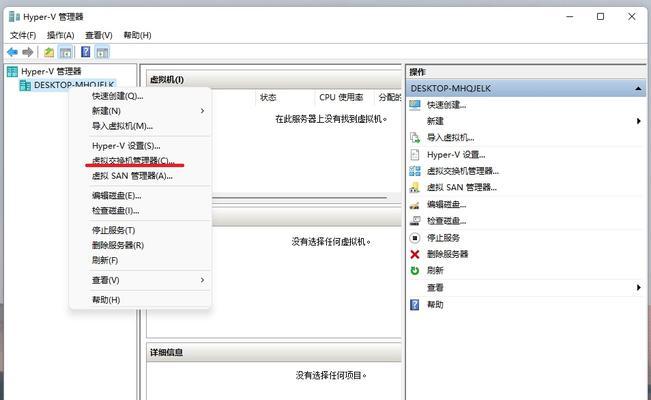Click the green 刷新 refresh icon
The image size is (651, 400).
click(415, 270)
